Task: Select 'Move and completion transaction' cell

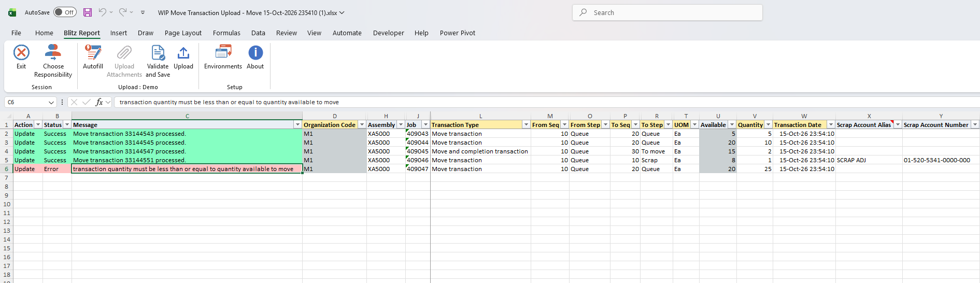Action: tap(480, 151)
